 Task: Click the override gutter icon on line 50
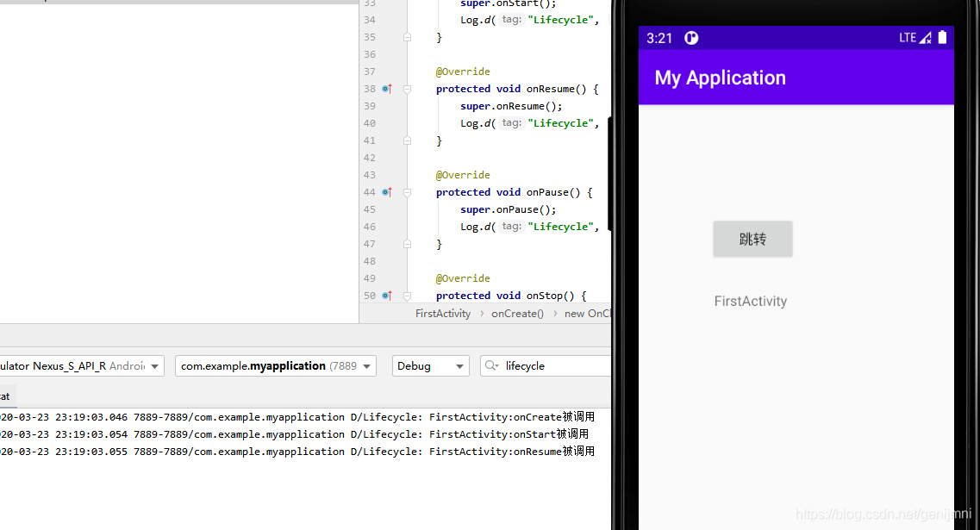[387, 296]
